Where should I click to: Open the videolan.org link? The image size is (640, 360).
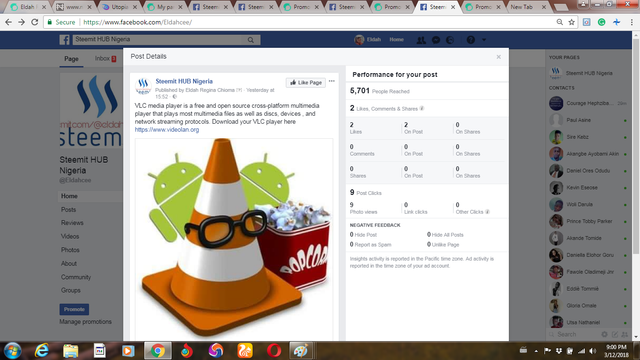[x=167, y=130]
